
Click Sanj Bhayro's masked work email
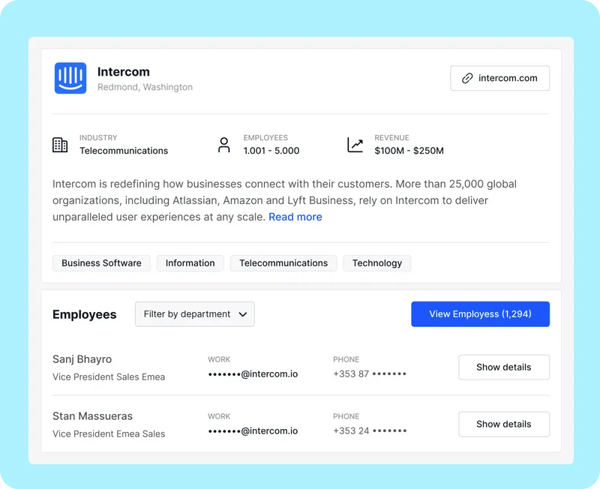253,374
